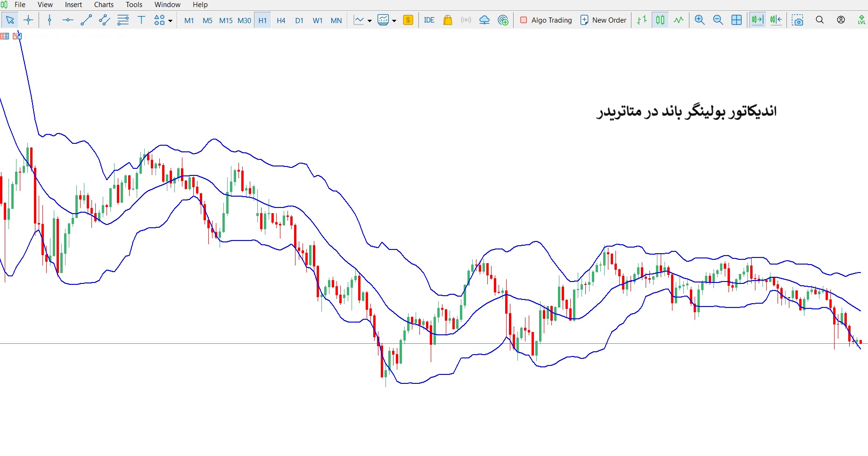
Task: Open the VPS cloud hosting icon
Action: 484,20
